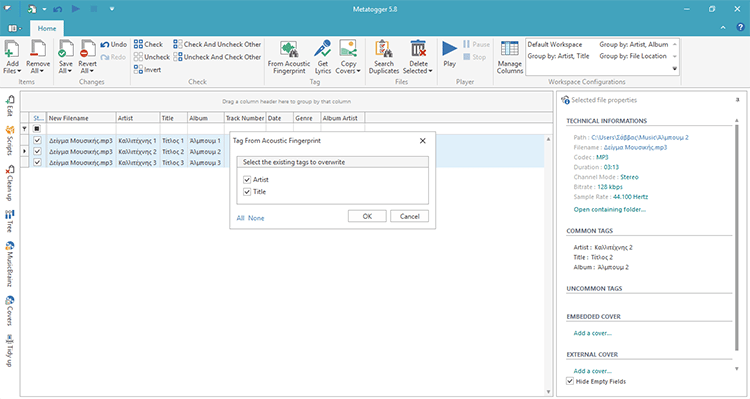Invert the checked items

(x=147, y=70)
